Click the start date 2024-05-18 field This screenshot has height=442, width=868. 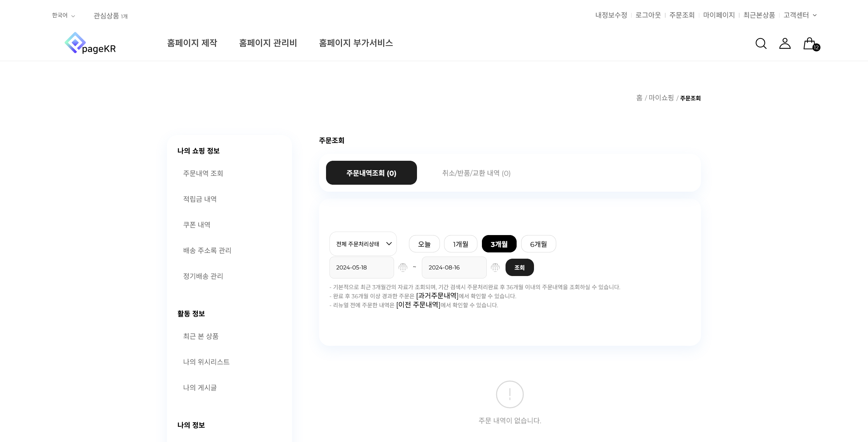point(361,267)
